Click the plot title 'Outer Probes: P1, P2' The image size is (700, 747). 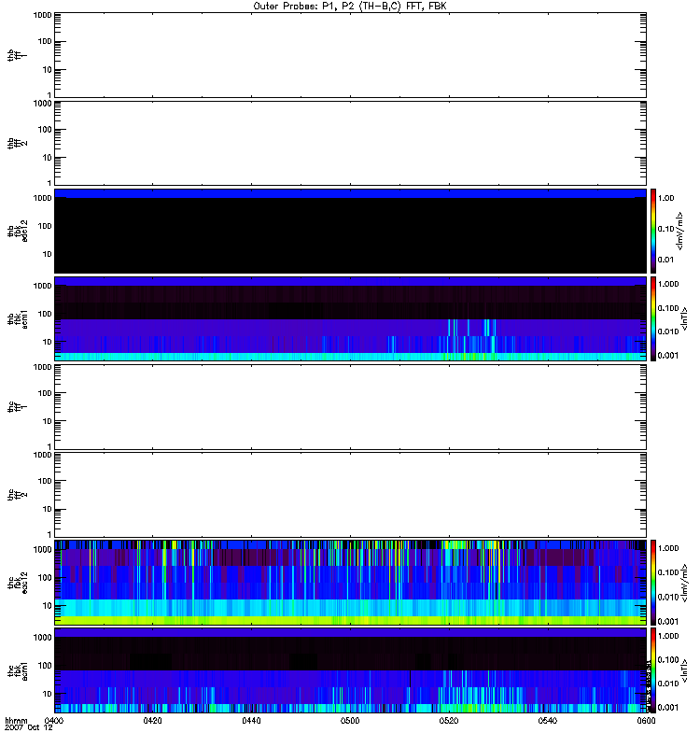(x=350, y=6)
